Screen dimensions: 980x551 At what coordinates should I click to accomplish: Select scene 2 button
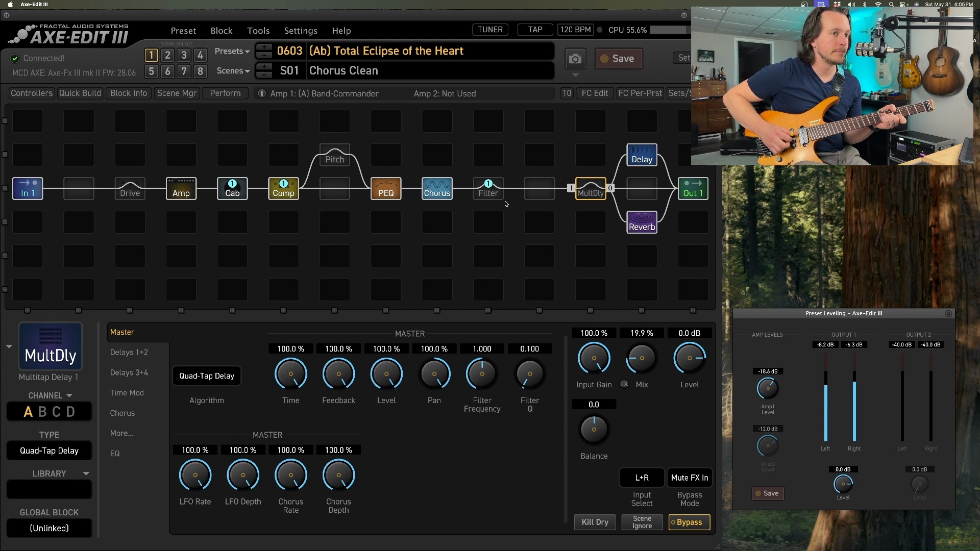coord(167,55)
